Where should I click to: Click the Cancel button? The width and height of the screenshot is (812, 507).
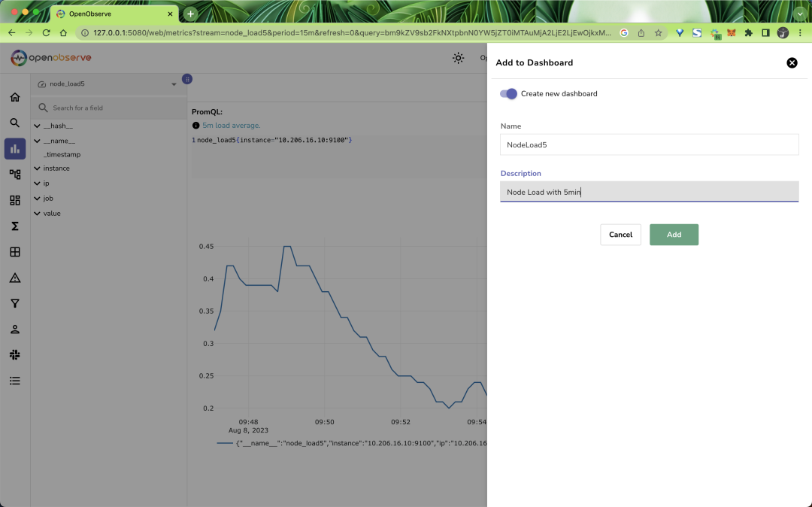[620, 235]
